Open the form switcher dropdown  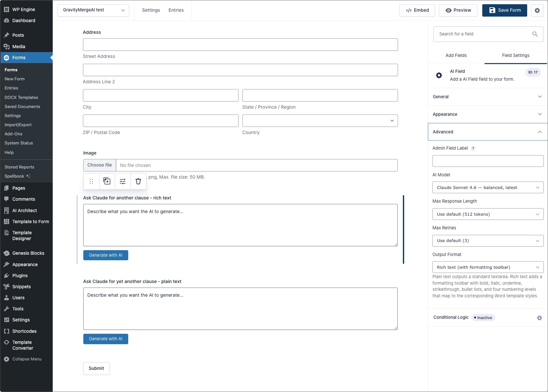point(93,10)
